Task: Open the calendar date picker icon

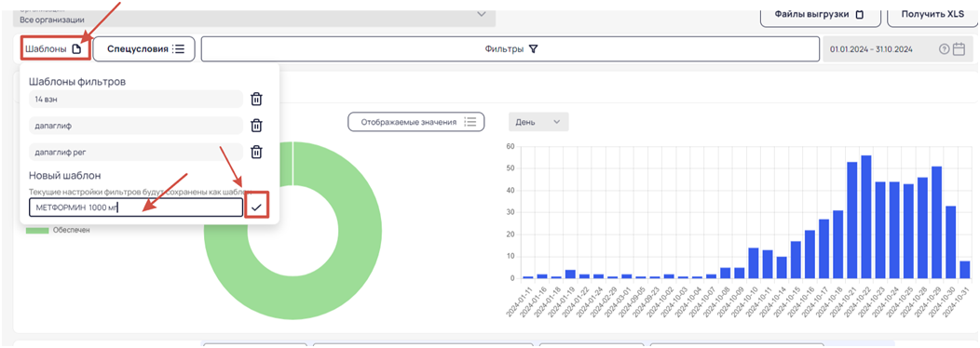Action: 959,49
